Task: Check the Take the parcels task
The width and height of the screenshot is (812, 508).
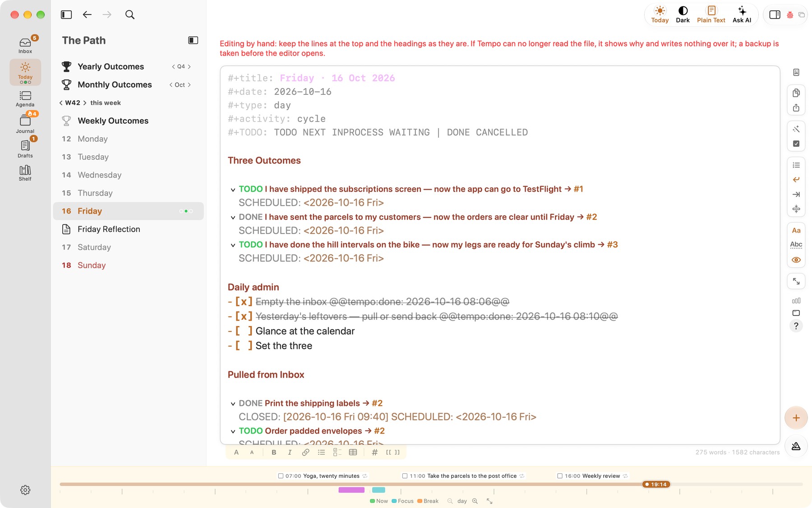Action: pyautogui.click(x=405, y=476)
